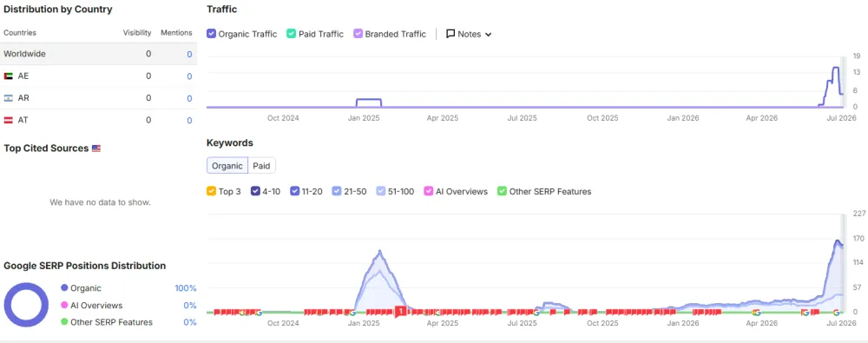Sort by the Mentions column header
868x343 pixels.
pyautogui.click(x=176, y=33)
